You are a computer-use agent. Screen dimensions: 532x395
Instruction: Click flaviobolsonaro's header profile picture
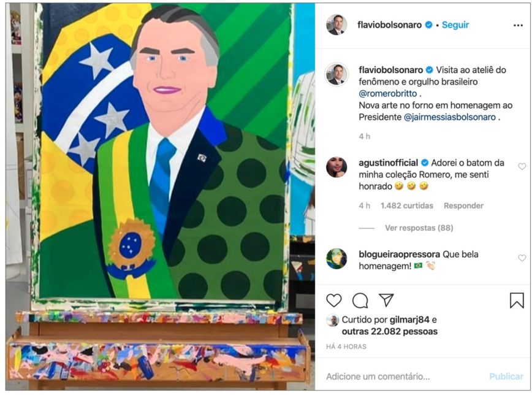[336, 25]
